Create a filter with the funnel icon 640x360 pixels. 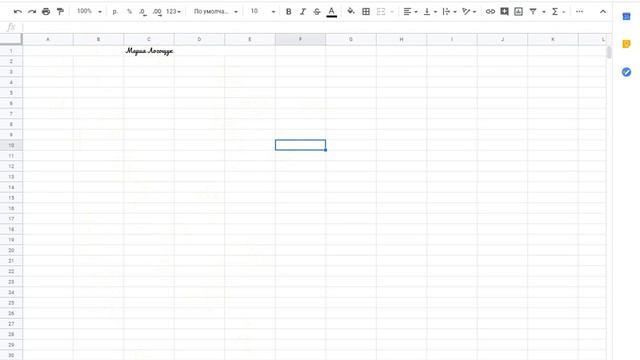(533, 11)
